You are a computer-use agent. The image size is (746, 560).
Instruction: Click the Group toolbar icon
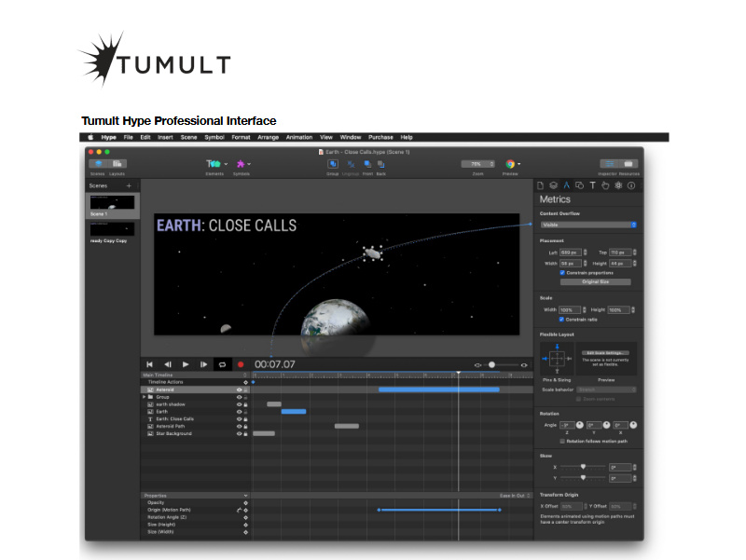(x=333, y=164)
